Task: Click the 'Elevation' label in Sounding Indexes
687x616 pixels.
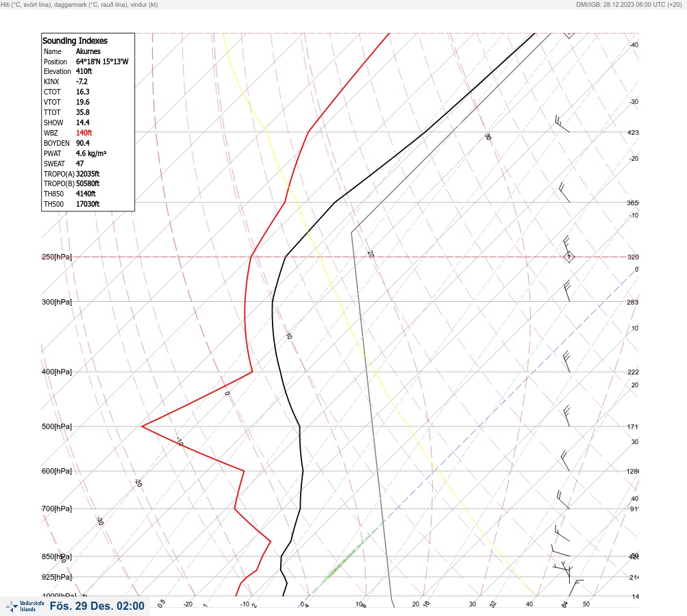Action: pyautogui.click(x=57, y=71)
